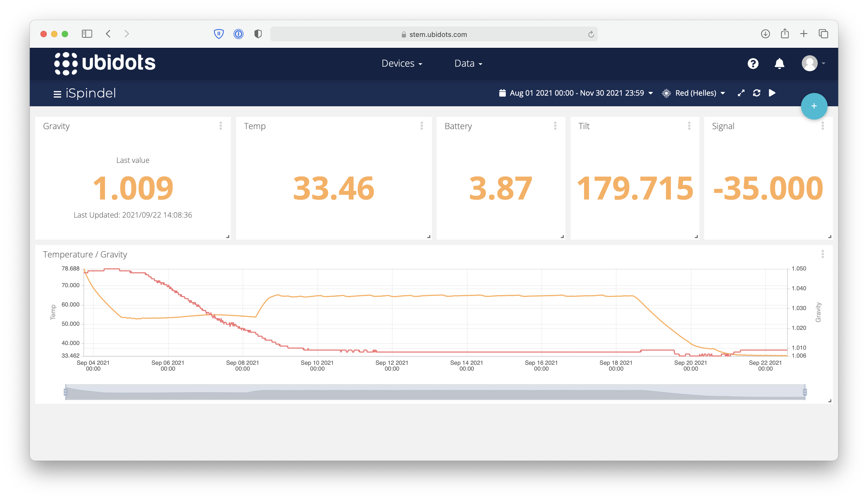Screen dimensions: 868x500
Task: Refresh the dashboard data
Action: pos(756,93)
